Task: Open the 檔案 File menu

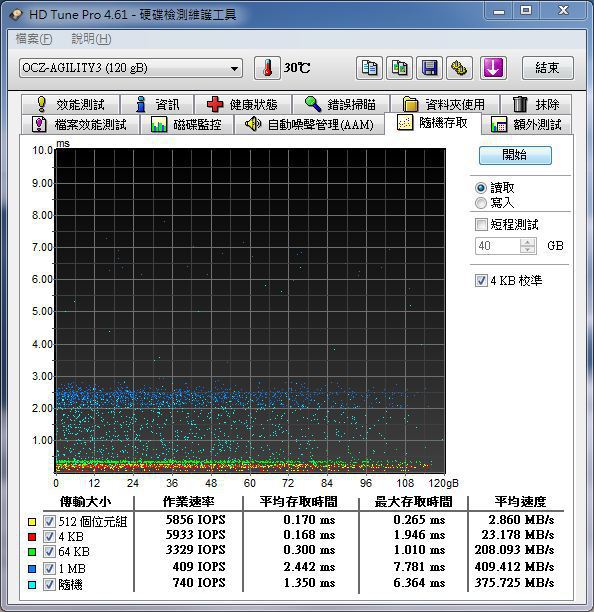Action: tap(34, 39)
